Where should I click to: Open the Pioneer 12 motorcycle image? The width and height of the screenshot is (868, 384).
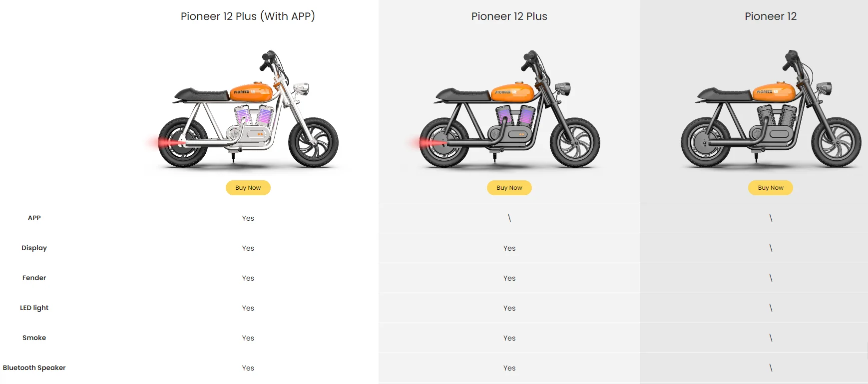[771, 109]
